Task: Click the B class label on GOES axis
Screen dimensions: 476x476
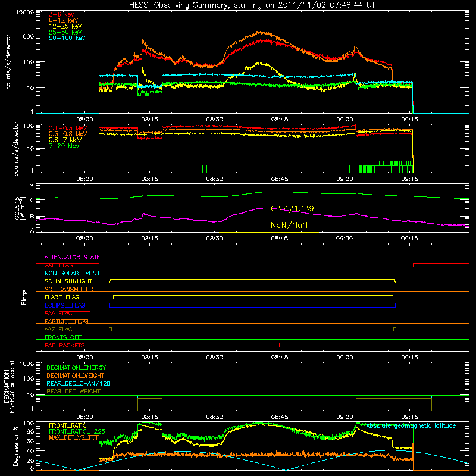Action: (32, 217)
